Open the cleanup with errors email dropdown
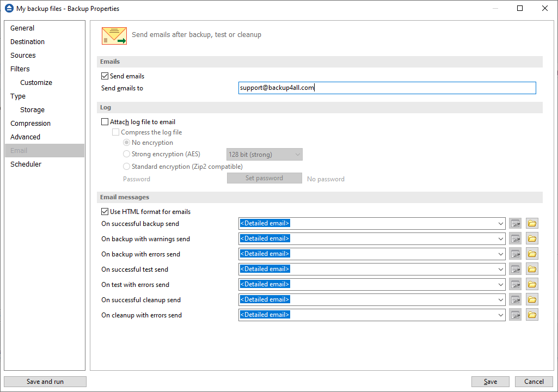The width and height of the screenshot is (558, 392). click(501, 315)
